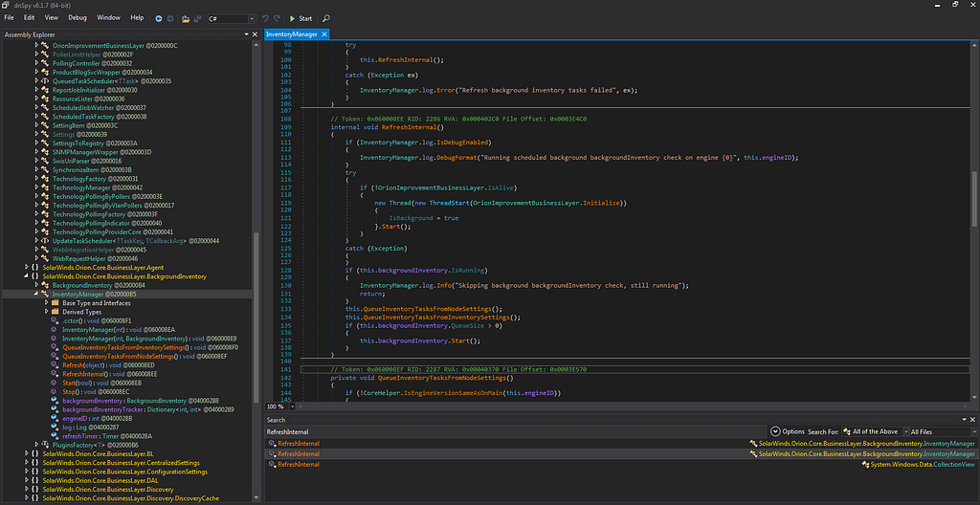980x505 pixels.
Task: Start debugging with the Start button
Action: (301, 19)
